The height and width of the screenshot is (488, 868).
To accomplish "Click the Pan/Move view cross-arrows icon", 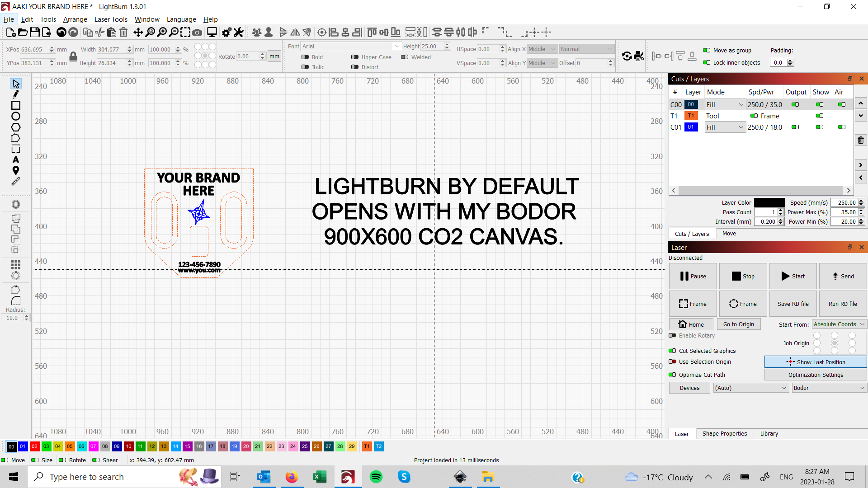I will tap(138, 32).
